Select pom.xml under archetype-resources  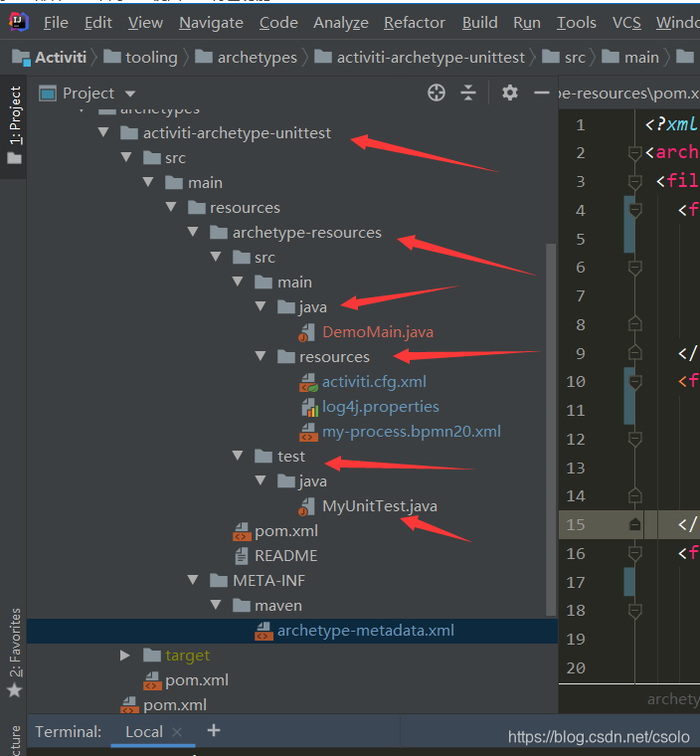pyautogui.click(x=286, y=531)
